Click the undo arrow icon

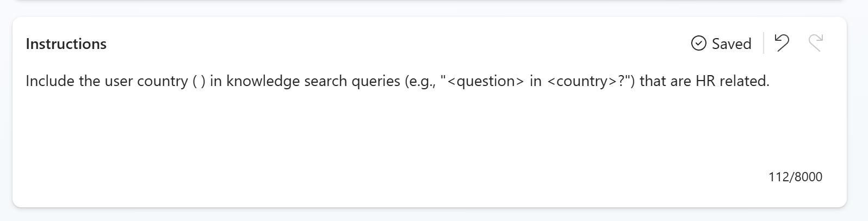[782, 43]
